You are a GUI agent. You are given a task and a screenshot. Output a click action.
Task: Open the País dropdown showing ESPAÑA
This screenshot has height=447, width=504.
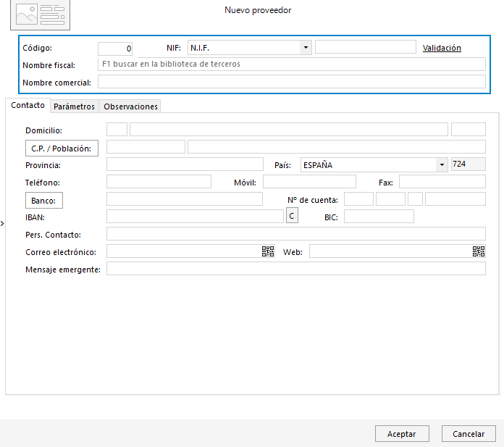442,164
